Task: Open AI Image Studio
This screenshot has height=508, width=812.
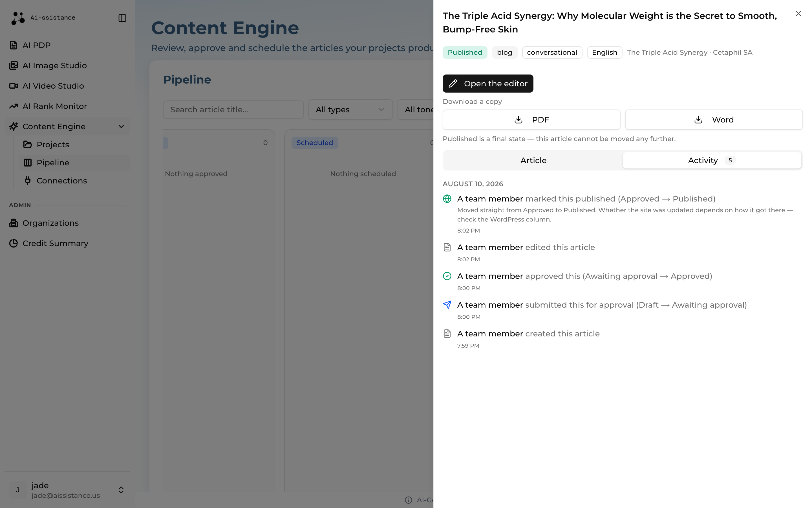Action: click(67, 65)
